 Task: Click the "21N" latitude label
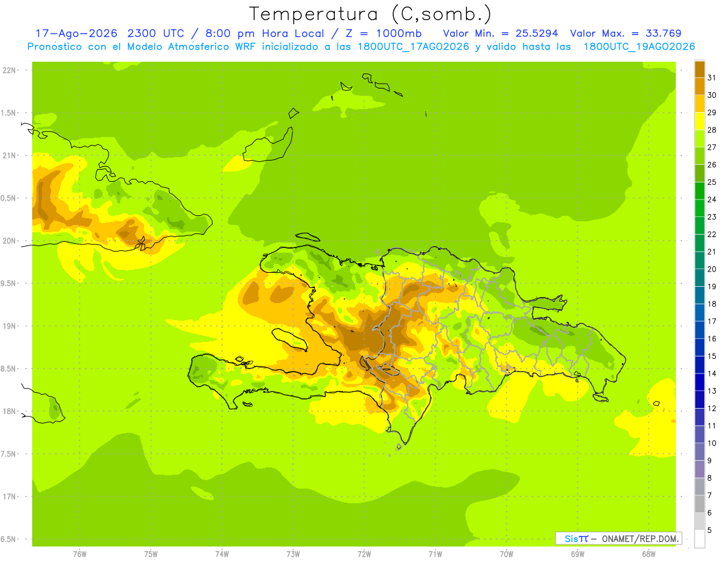tap(9, 155)
